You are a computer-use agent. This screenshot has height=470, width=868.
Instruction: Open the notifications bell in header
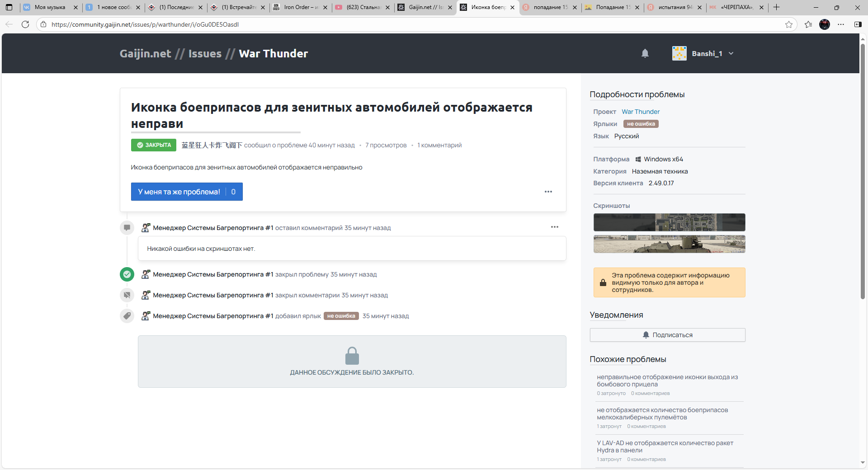pyautogui.click(x=645, y=53)
